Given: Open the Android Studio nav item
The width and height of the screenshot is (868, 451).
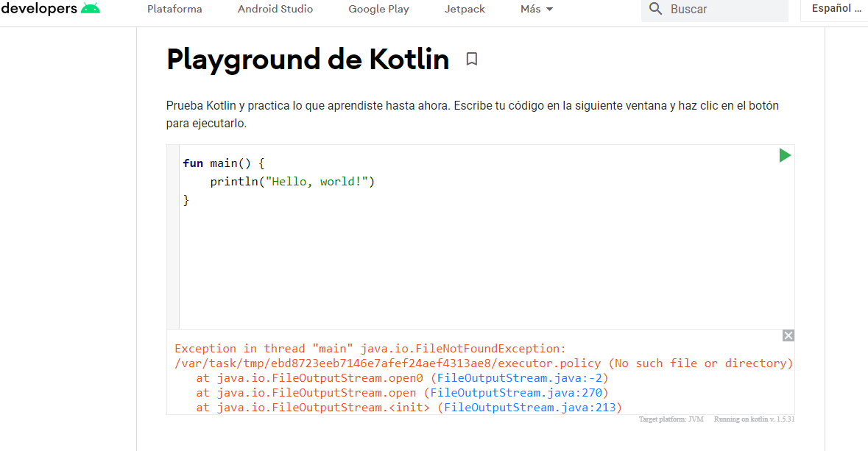Looking at the screenshot, I should coord(275,9).
